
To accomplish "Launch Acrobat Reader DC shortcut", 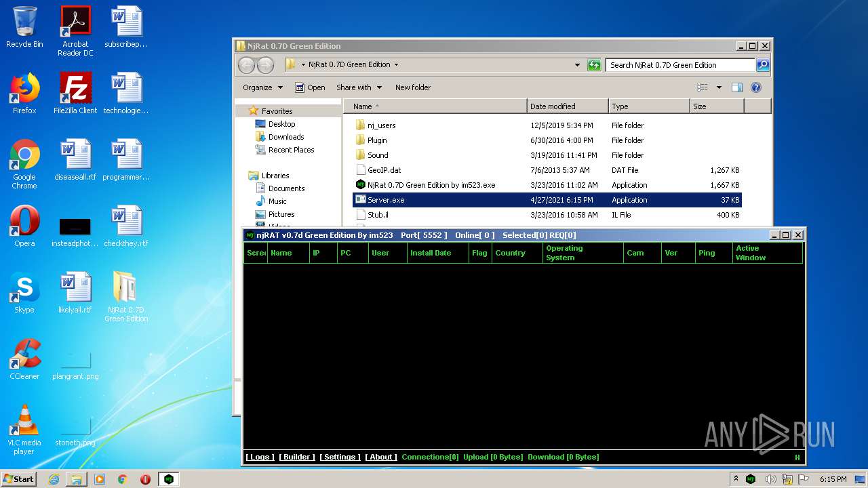I will tap(75, 30).
